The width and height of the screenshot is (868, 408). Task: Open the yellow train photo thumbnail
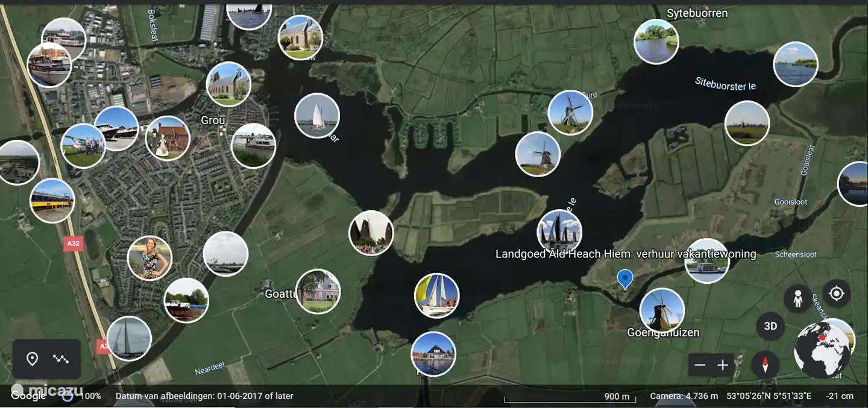(x=52, y=201)
